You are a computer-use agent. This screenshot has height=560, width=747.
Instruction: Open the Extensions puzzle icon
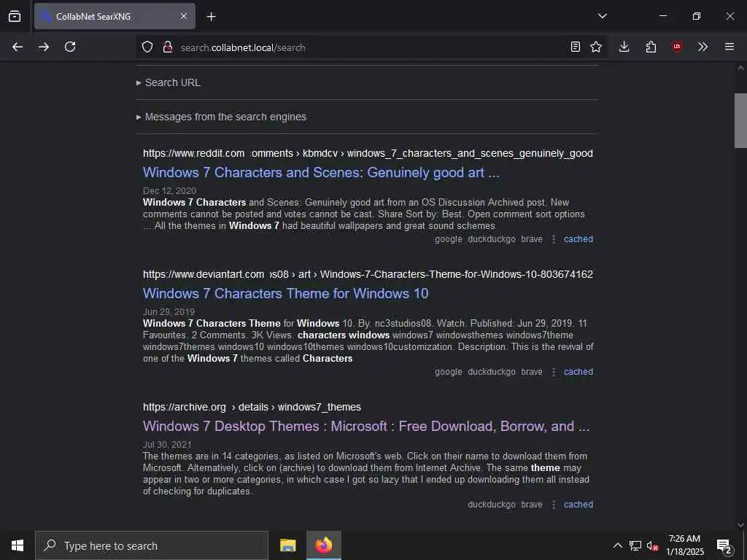(651, 47)
